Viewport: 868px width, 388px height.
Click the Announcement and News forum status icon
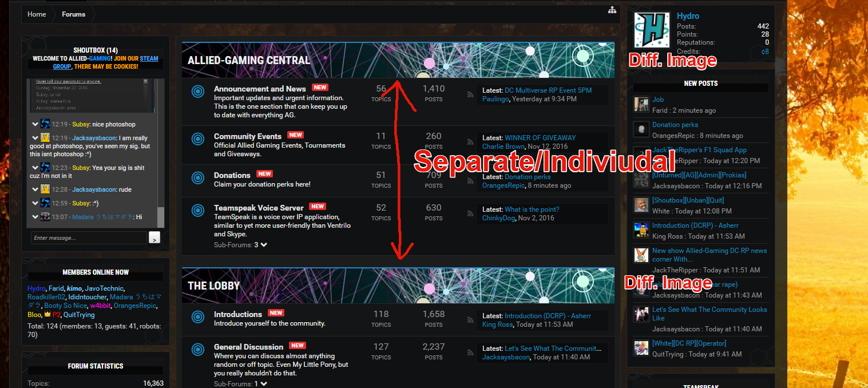(x=198, y=92)
